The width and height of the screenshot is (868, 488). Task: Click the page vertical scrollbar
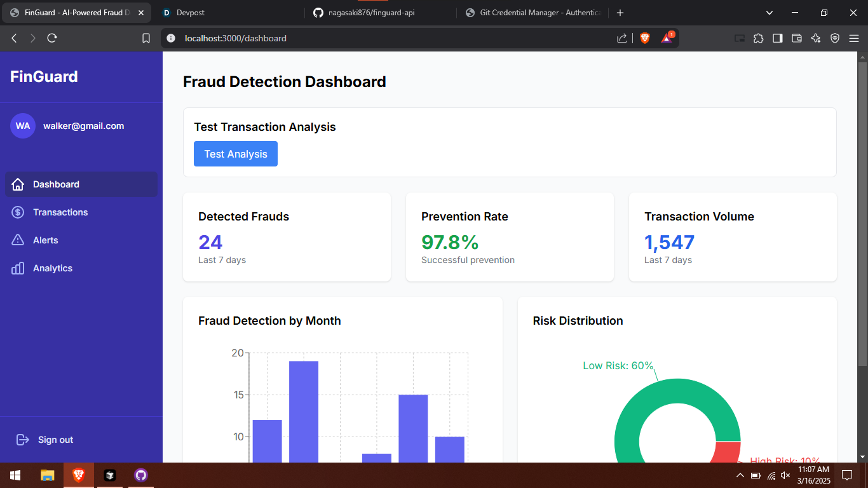[x=862, y=213]
